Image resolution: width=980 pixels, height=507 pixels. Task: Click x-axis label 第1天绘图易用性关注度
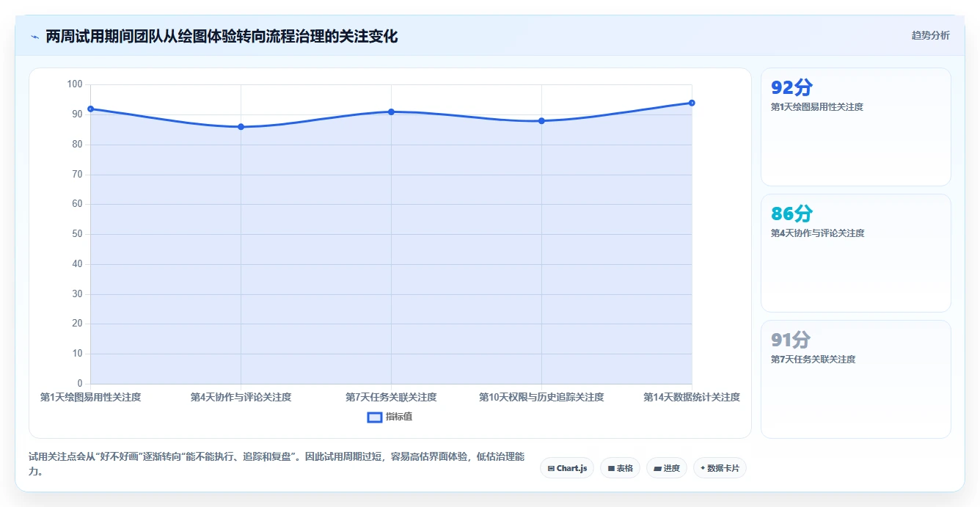pyautogui.click(x=90, y=397)
